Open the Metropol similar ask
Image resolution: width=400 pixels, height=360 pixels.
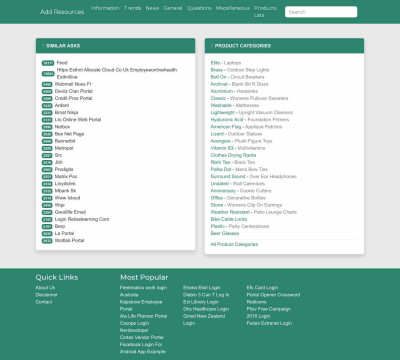64,148
